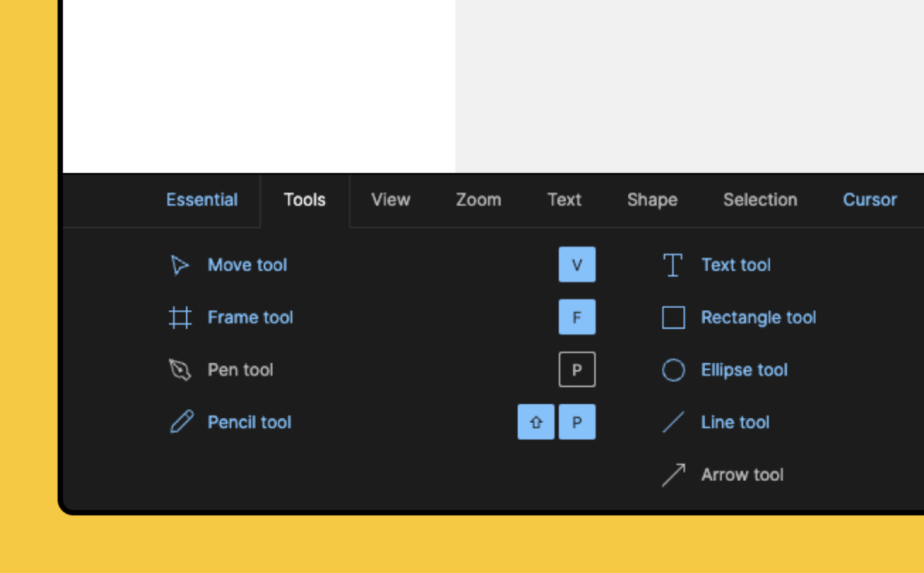This screenshot has width=924, height=573.
Task: Click the Rectangle tool square icon
Action: tap(673, 317)
